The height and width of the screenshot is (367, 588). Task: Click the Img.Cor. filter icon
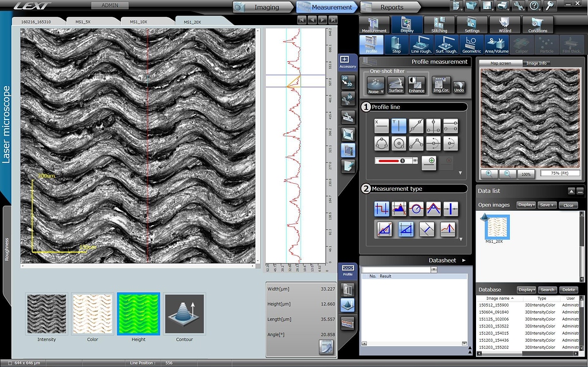(x=442, y=85)
